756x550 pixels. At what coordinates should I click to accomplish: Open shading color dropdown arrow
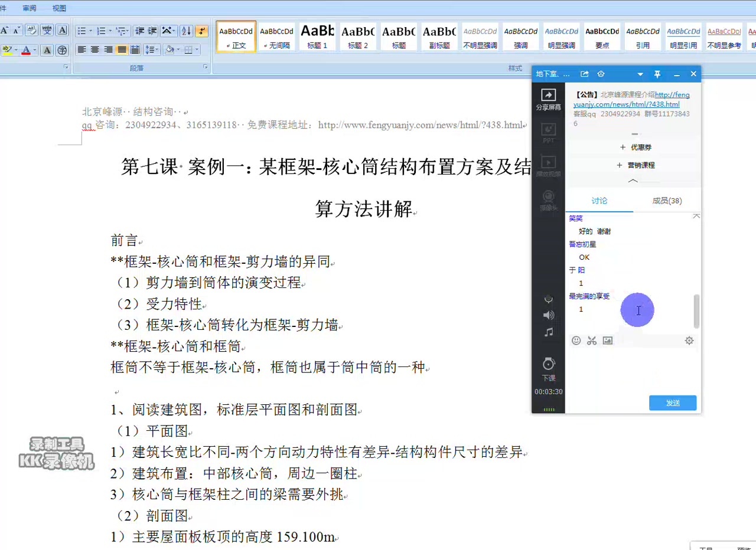(x=178, y=50)
